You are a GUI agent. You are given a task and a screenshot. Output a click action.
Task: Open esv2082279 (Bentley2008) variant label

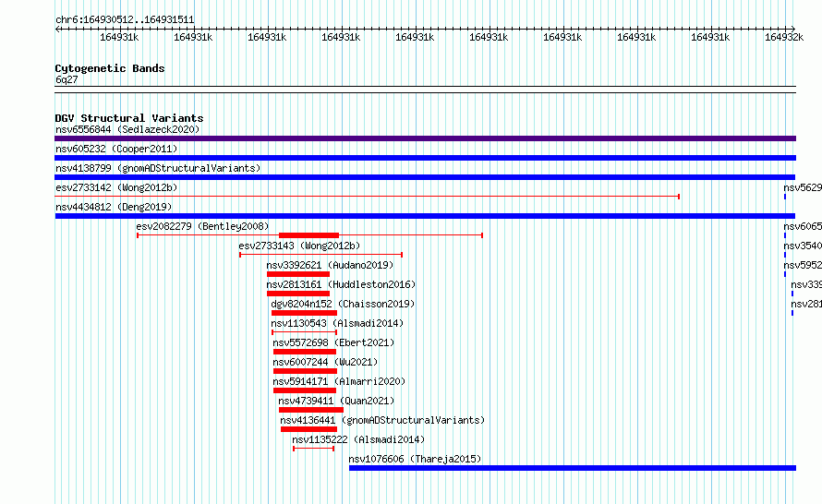coord(202,226)
